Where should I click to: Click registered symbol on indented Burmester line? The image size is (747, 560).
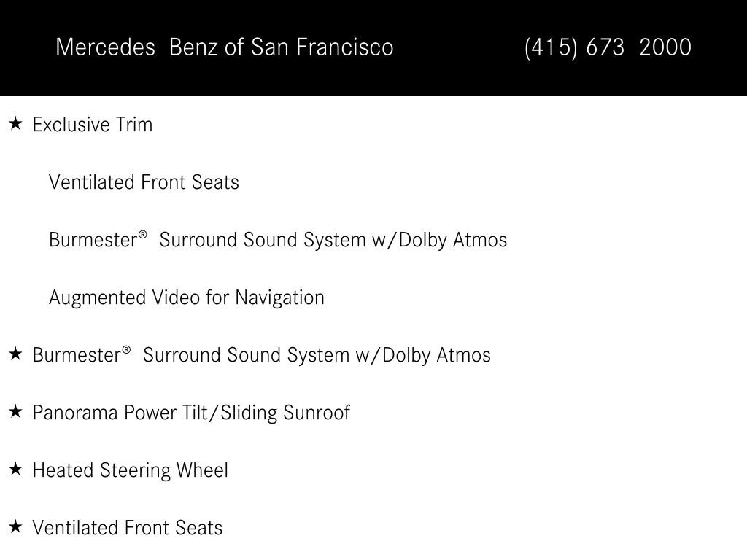(142, 235)
